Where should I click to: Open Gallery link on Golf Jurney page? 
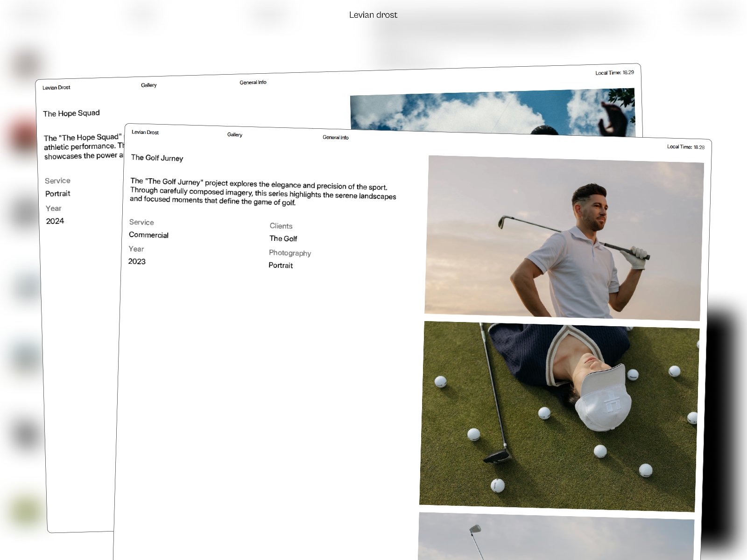pos(235,134)
